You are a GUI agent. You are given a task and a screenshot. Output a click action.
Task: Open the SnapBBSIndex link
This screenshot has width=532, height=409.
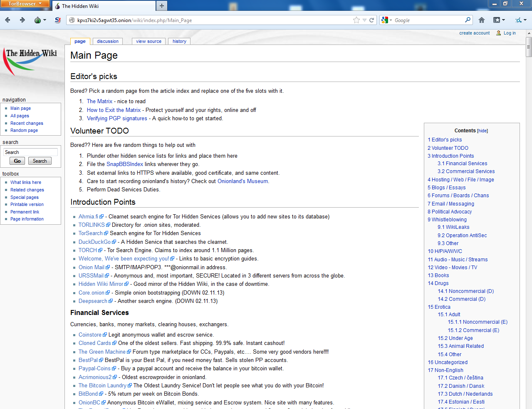pos(125,164)
